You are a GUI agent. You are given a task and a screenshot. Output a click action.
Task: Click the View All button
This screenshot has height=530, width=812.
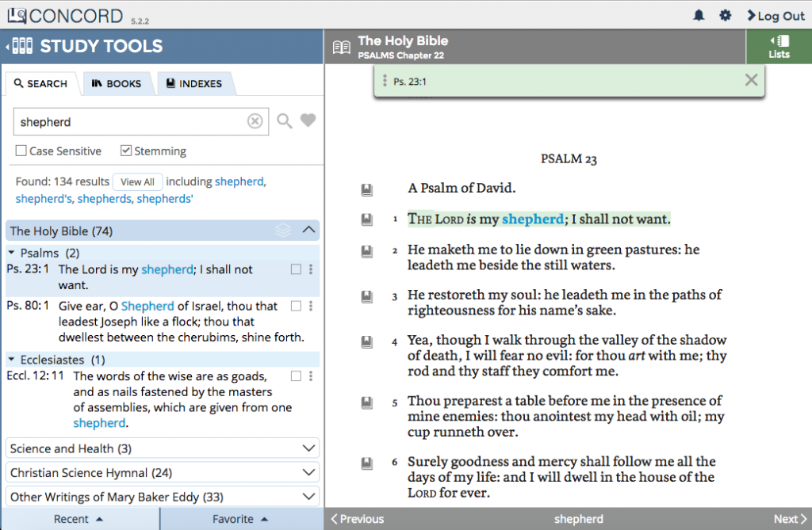pos(137,182)
